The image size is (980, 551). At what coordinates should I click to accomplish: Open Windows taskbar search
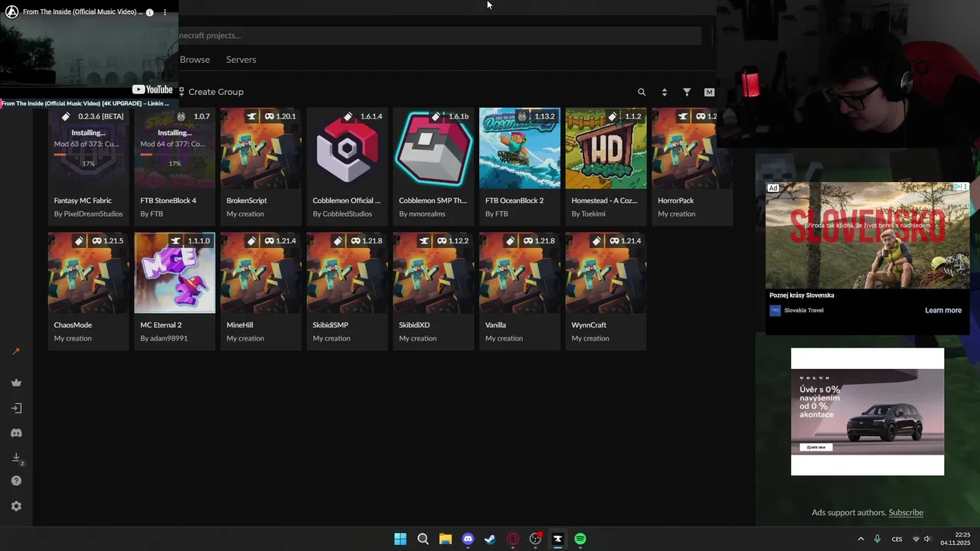tap(423, 539)
